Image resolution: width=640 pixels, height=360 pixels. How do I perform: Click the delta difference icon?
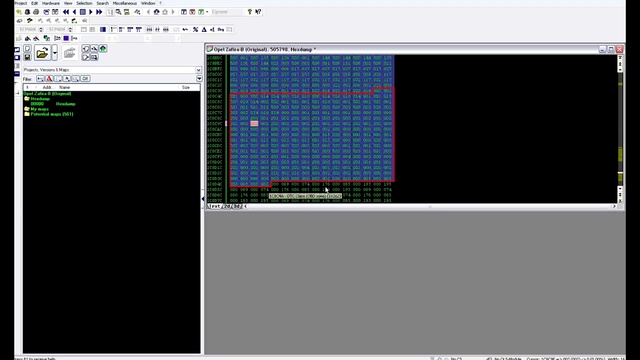204,29
